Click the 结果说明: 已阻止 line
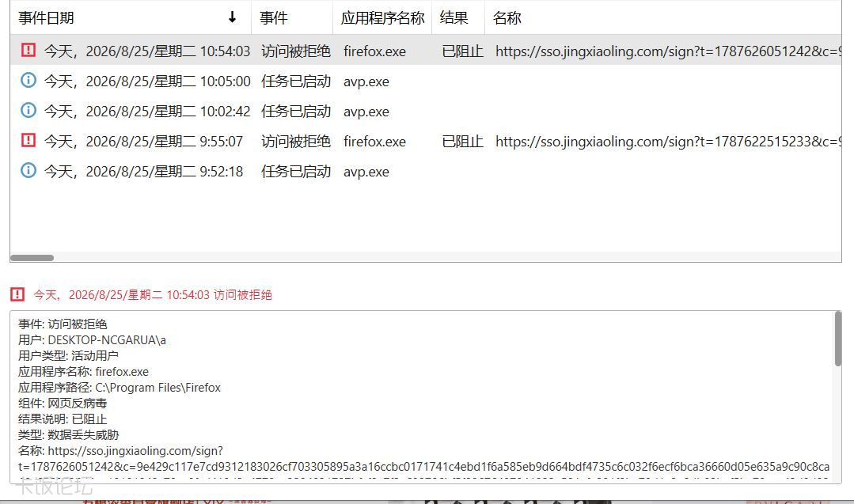The width and height of the screenshot is (854, 504). point(62,419)
